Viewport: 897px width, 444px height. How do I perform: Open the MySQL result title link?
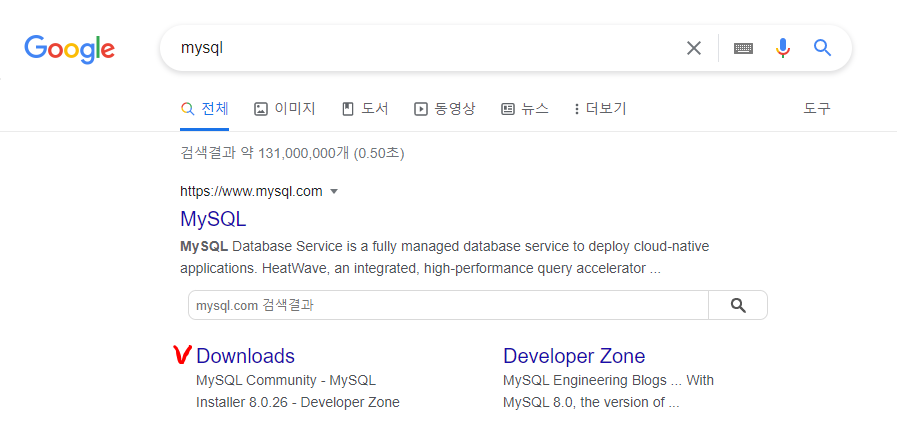click(x=213, y=219)
